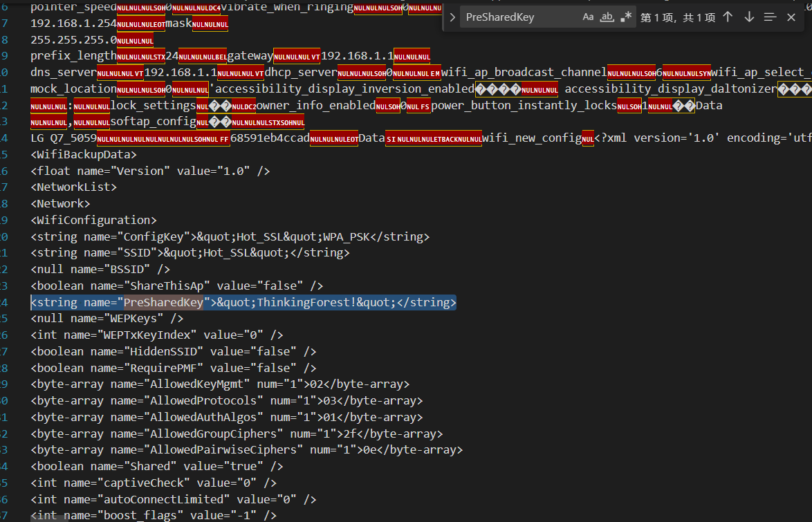
Task: Click the text 'owner_info_enabled'
Action: pos(316,105)
